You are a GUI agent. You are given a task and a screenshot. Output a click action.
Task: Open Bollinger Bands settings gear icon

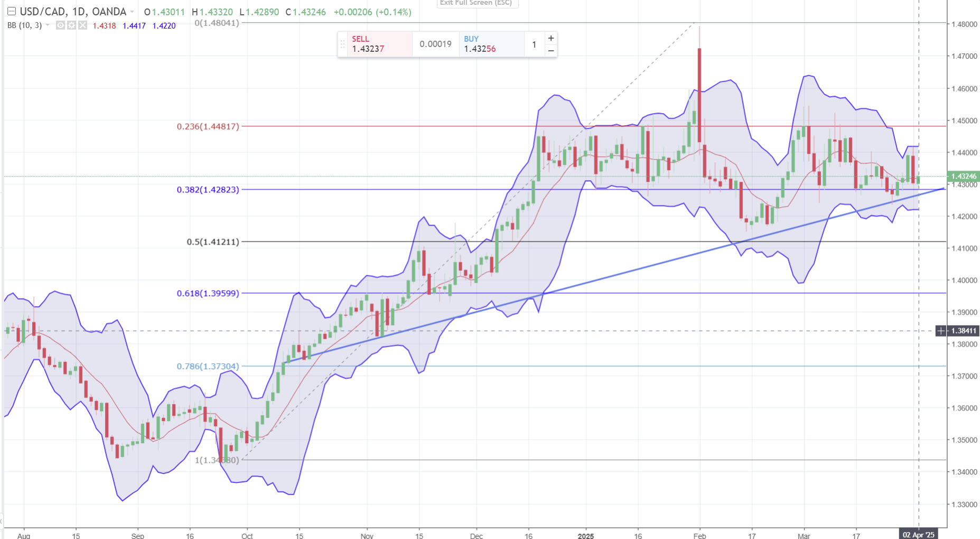71,25
